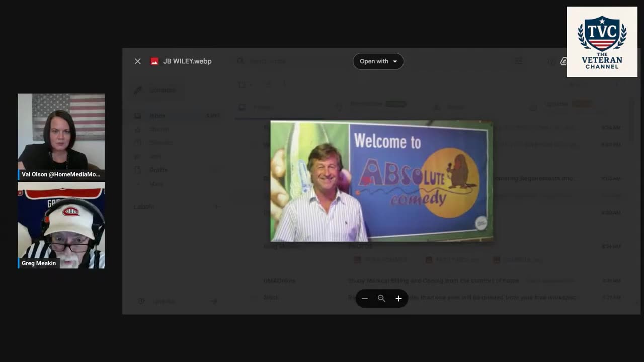Select Val Olson's video tile
The height and width of the screenshot is (362, 644).
point(61,137)
